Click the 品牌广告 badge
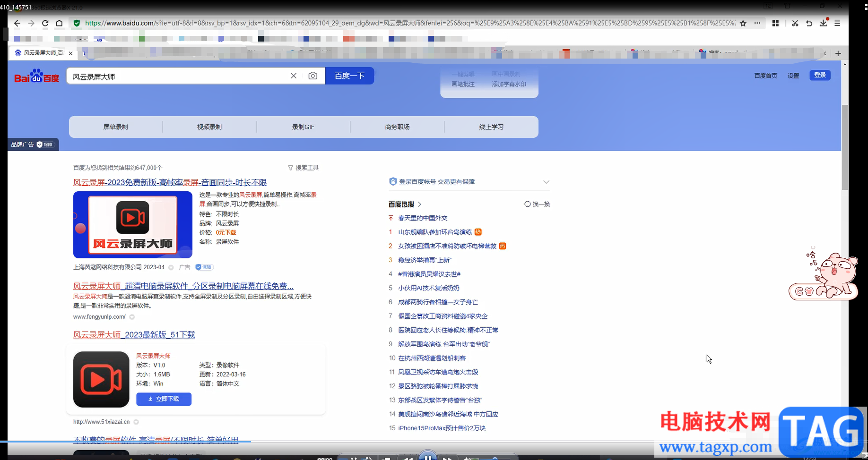Screen dimensions: 868x460 (33, 145)
